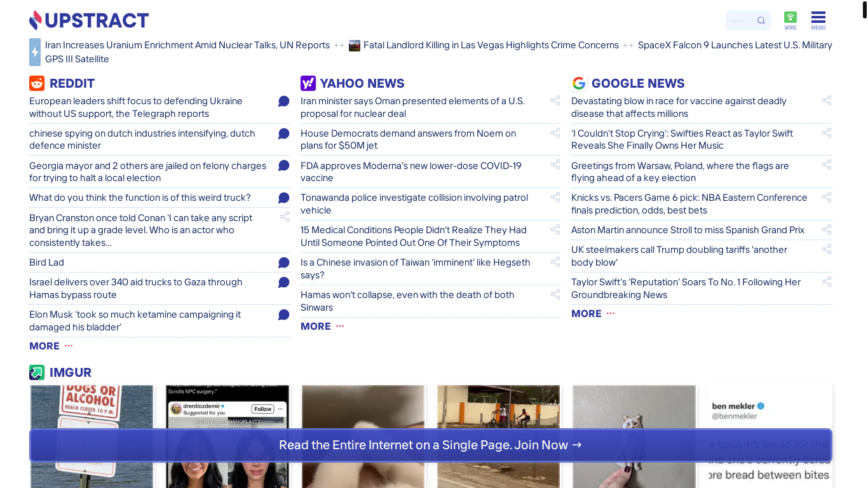
Task: Open comments for European leaders Ukraine story
Action: [x=284, y=101]
